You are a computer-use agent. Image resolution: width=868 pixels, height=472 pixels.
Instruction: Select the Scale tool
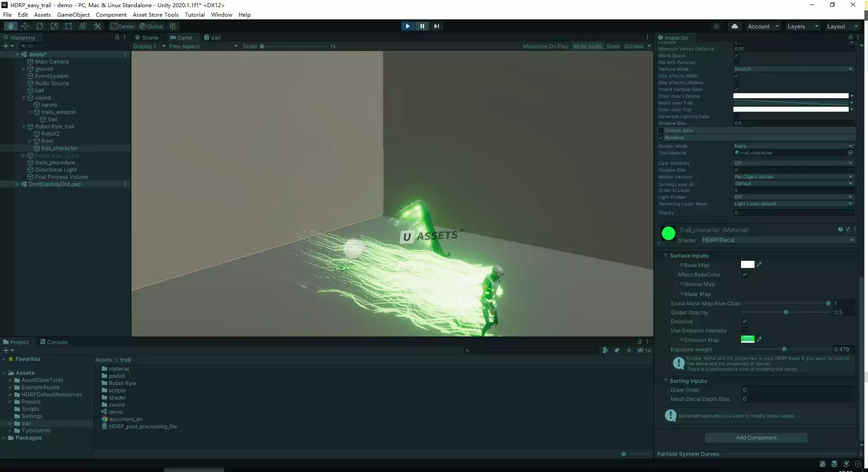(x=54, y=26)
